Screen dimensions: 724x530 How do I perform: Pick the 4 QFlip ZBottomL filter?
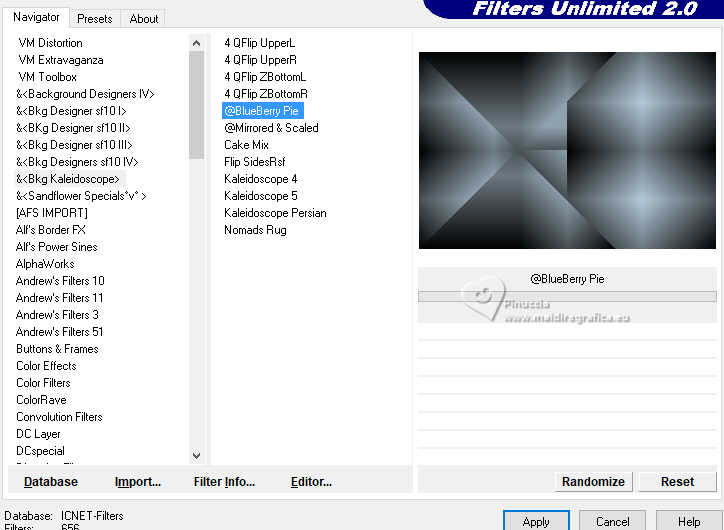tap(265, 77)
